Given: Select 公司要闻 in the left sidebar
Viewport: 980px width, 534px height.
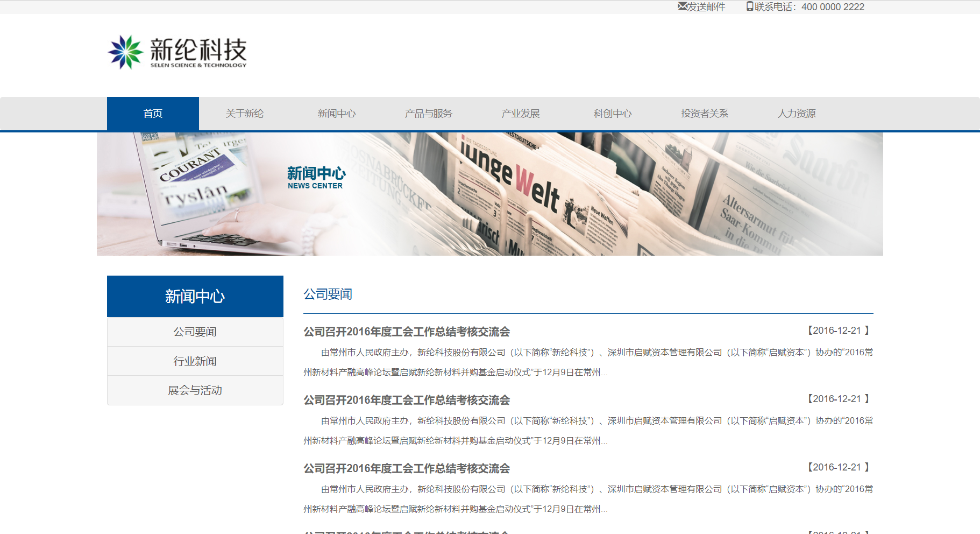Looking at the screenshot, I should pyautogui.click(x=195, y=332).
